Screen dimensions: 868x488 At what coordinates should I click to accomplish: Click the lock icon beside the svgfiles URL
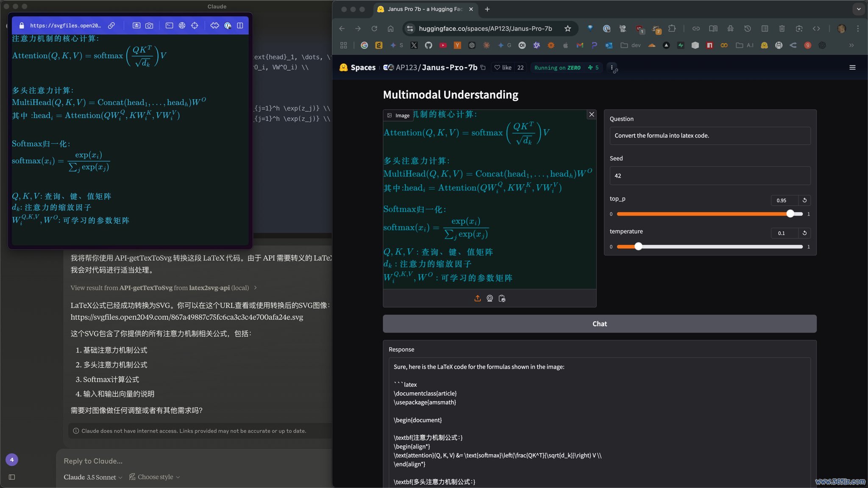pyautogui.click(x=22, y=25)
